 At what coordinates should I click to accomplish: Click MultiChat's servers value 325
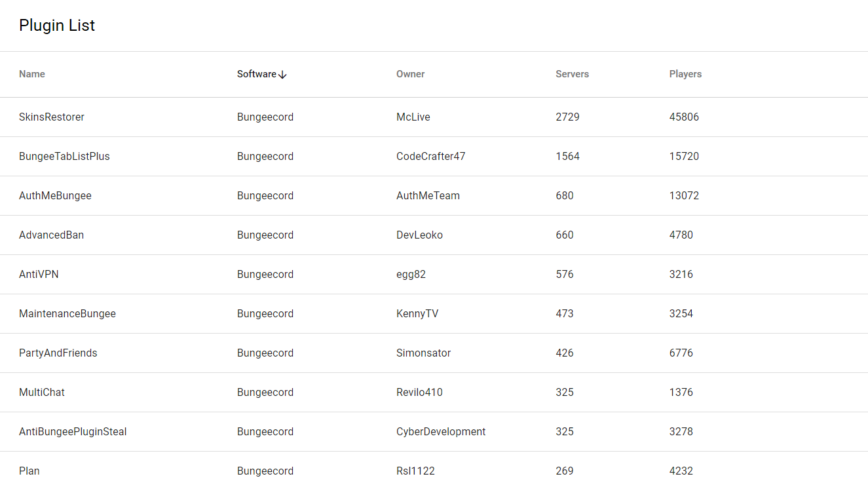point(565,393)
